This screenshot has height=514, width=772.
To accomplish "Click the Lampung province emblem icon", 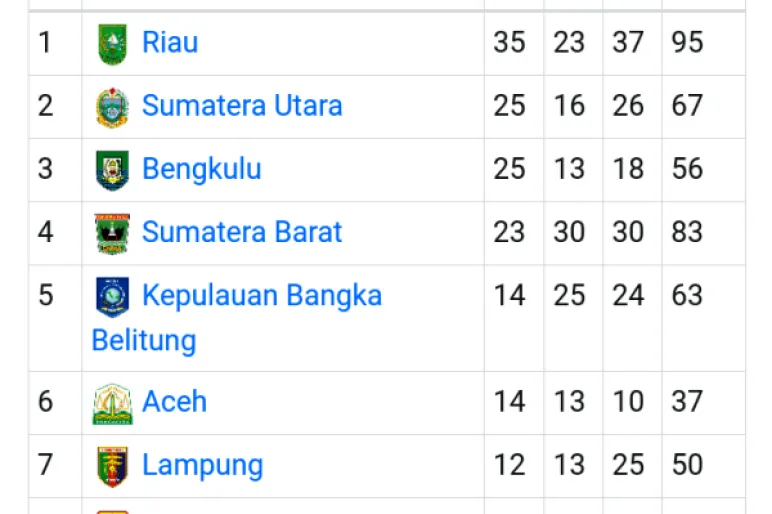I will click(112, 466).
